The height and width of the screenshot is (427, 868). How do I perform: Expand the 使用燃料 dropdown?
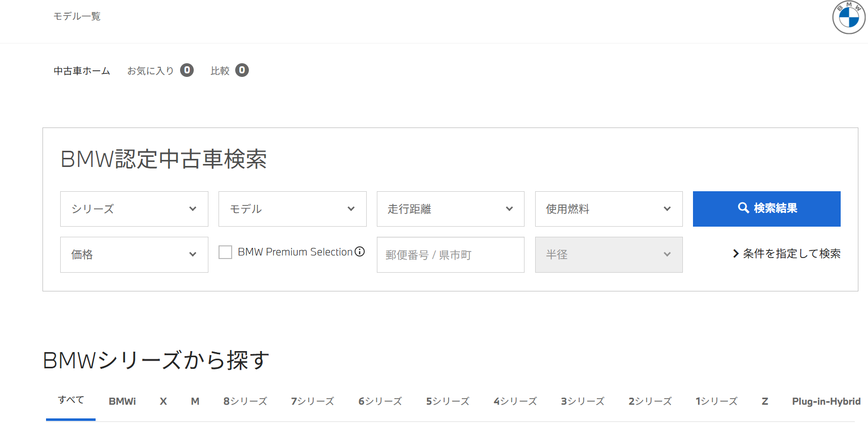click(x=609, y=209)
